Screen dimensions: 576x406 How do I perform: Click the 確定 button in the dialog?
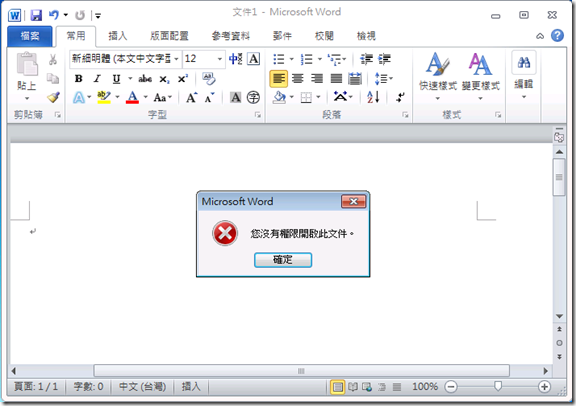tap(283, 260)
